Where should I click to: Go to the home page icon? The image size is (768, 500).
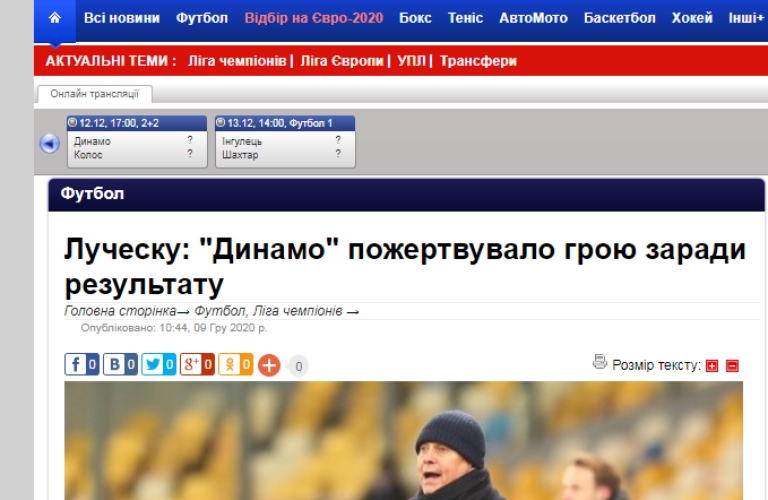(55, 18)
